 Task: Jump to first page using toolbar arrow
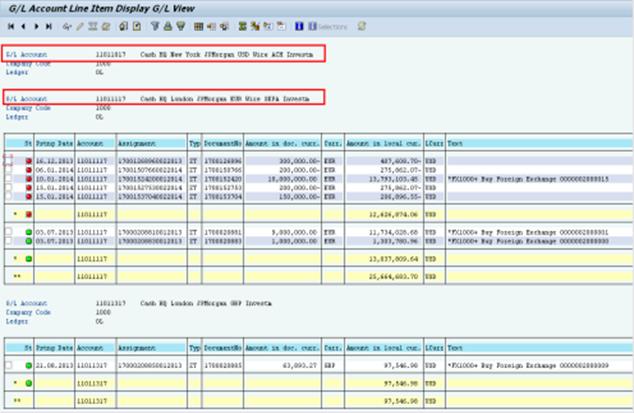click(11, 26)
